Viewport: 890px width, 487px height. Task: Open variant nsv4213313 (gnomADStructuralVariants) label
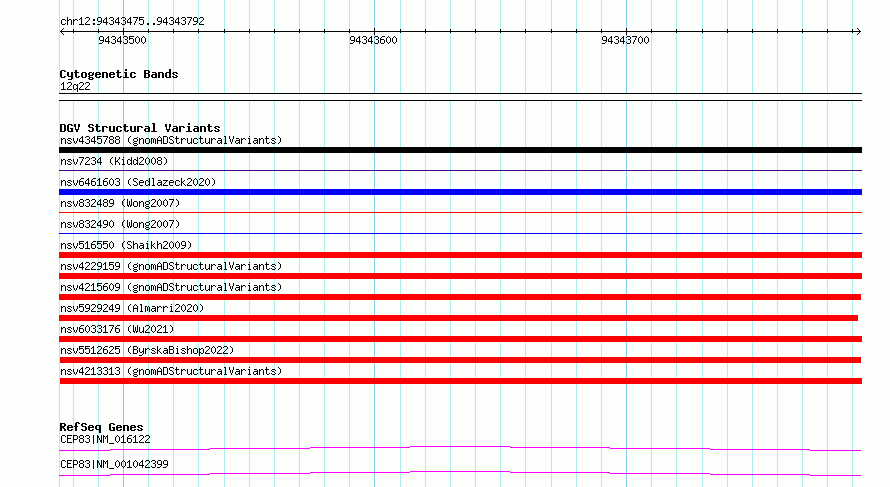171,371
